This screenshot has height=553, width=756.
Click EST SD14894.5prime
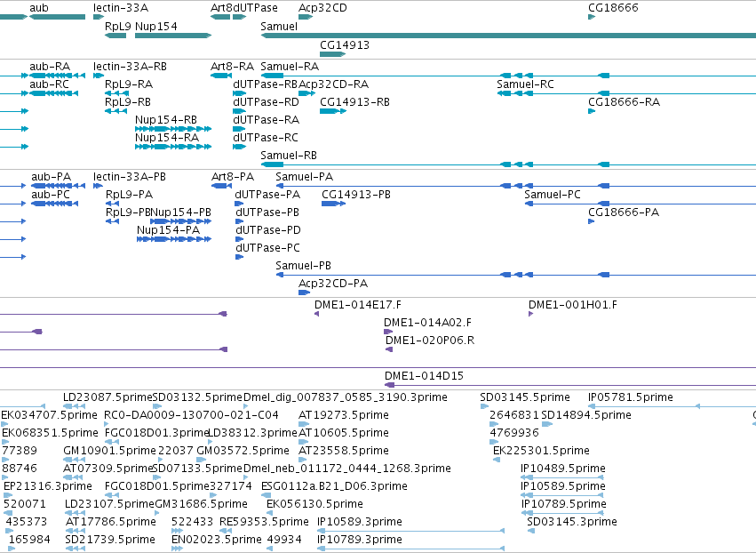tap(586, 415)
